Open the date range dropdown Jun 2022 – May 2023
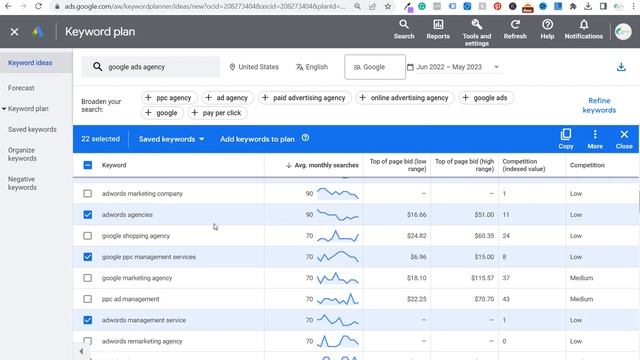 point(454,67)
